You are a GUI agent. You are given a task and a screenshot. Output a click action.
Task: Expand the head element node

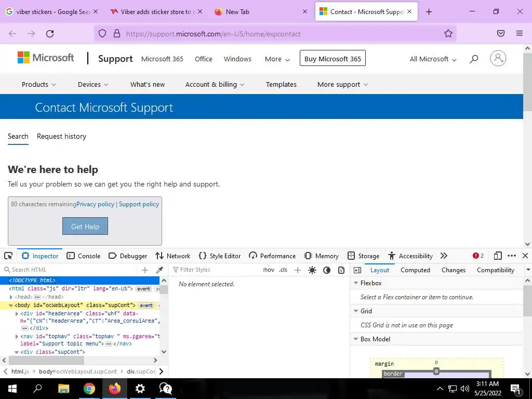tap(11, 297)
